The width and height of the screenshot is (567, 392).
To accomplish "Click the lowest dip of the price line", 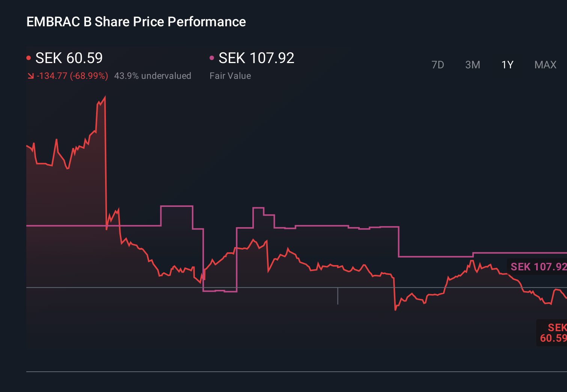I will [395, 310].
